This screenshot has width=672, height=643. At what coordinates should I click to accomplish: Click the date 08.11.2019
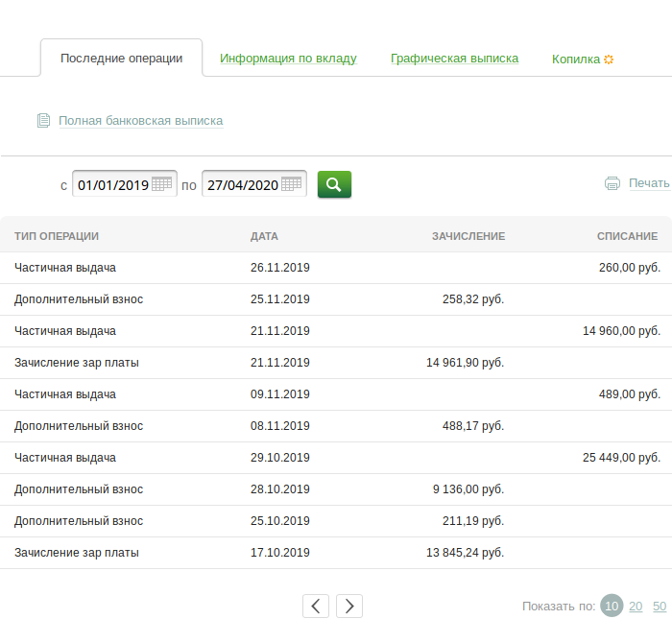pos(280,426)
